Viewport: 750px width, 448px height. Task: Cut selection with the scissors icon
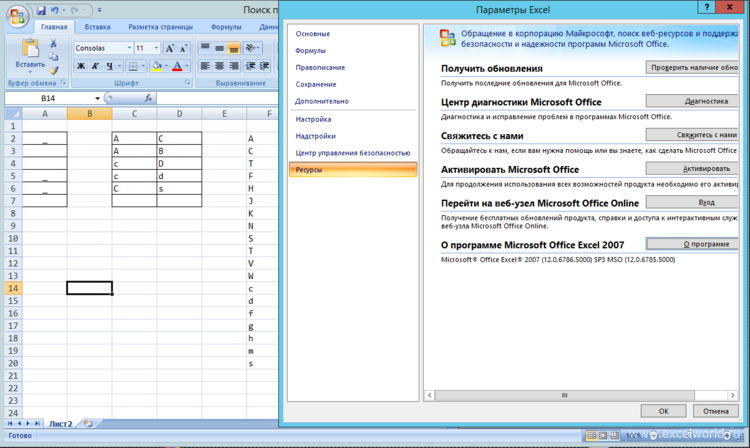click(x=54, y=44)
